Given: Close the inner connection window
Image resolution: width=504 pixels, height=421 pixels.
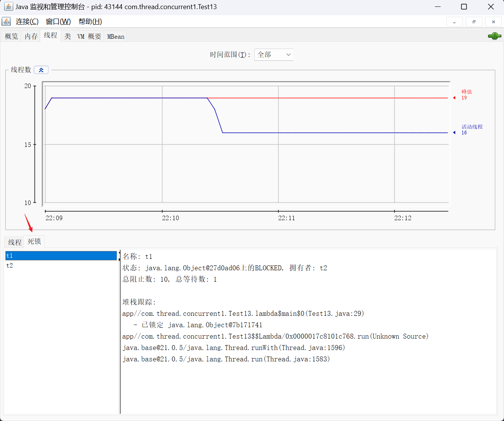Looking at the screenshot, I should (493, 22).
